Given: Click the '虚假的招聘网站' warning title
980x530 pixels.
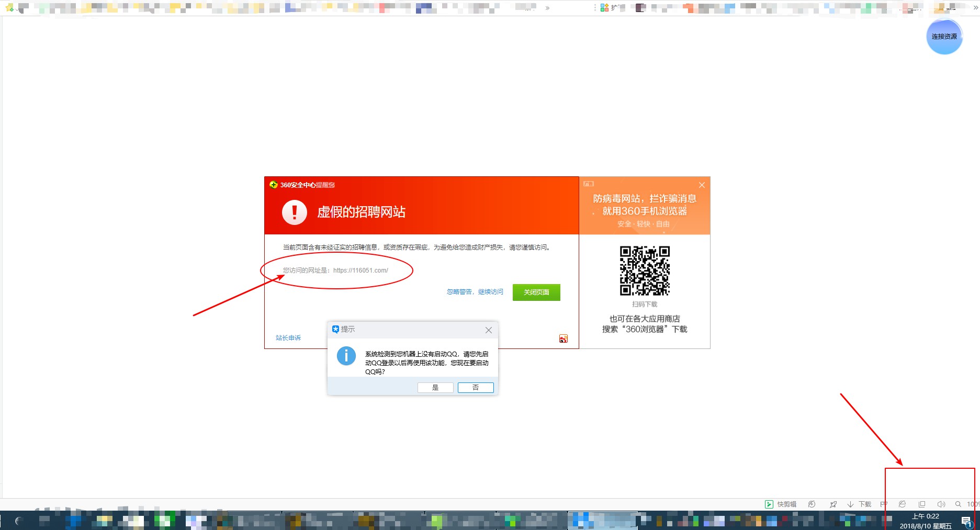Looking at the screenshot, I should (361, 212).
